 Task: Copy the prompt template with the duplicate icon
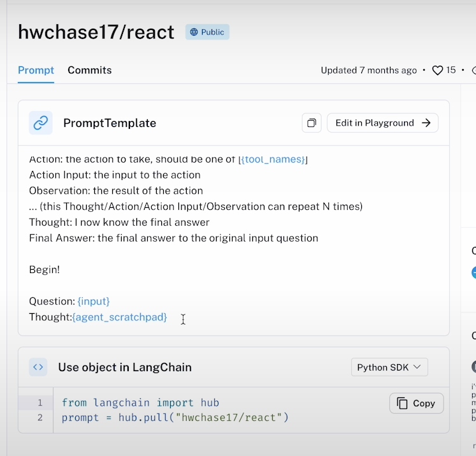click(x=312, y=122)
